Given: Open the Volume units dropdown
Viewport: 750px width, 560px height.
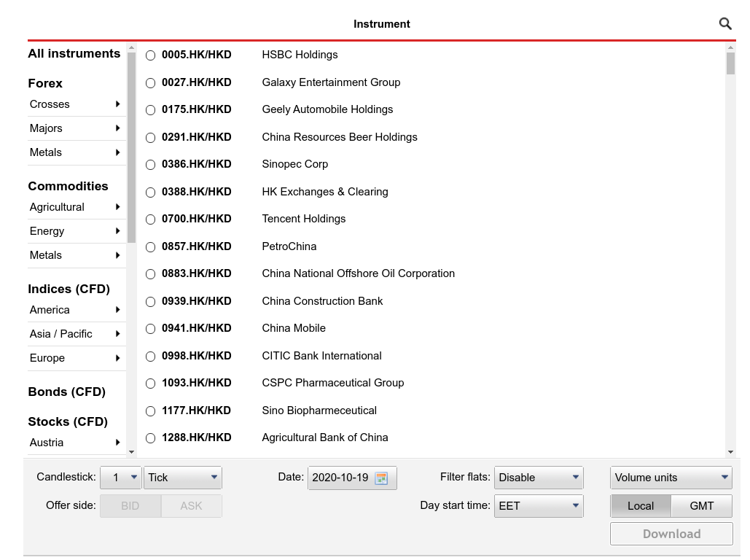Looking at the screenshot, I should (671, 477).
